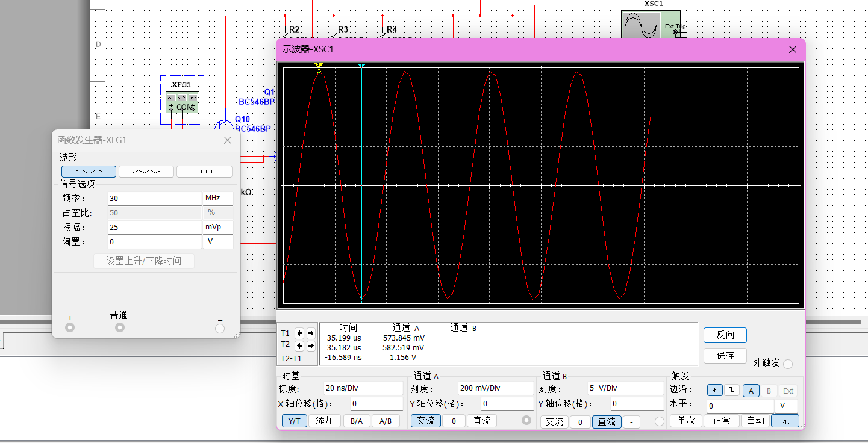Click the R3 resistor label on schematic
This screenshot has width=868, height=443.
[x=343, y=29]
